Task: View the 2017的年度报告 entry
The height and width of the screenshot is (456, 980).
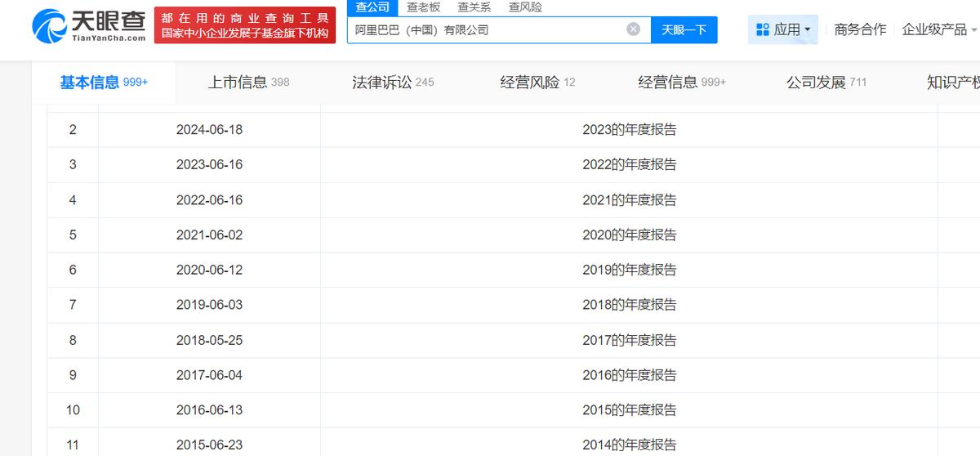Action: click(629, 340)
